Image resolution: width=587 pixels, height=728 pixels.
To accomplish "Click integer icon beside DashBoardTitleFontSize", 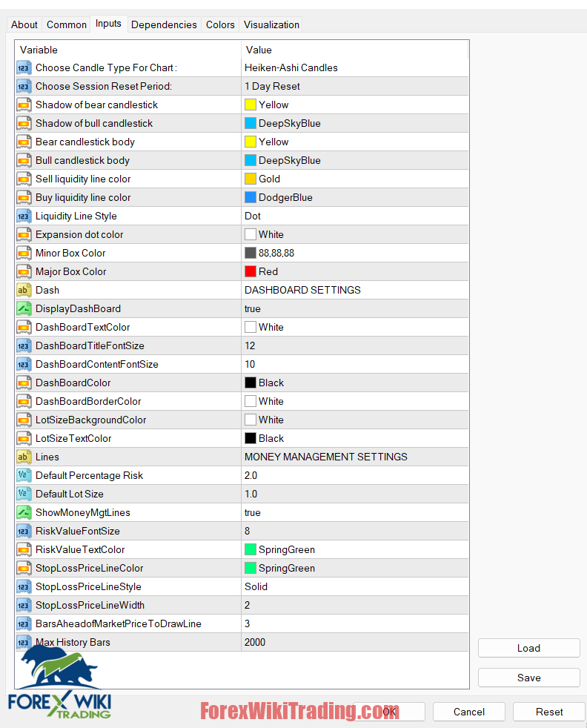I will pos(24,346).
